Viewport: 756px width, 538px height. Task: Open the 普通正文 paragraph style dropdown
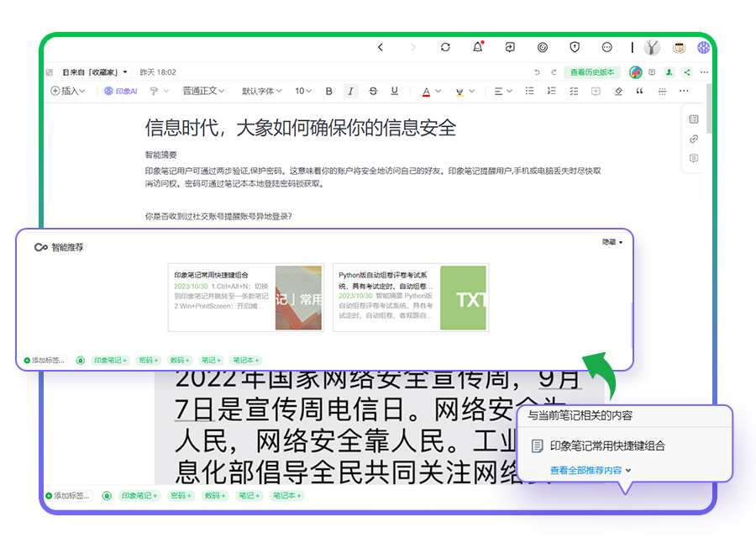click(203, 91)
